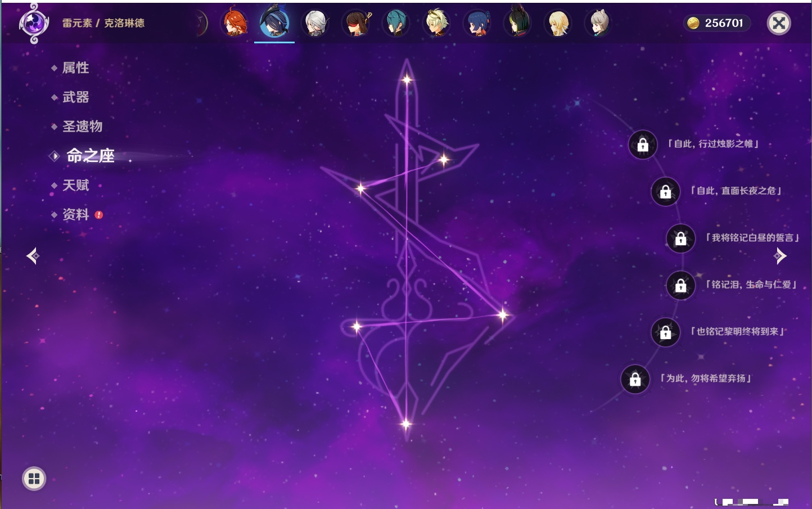812x509 pixels.
Task: Open the 圣遗物 artifacts tab
Action: coord(82,127)
